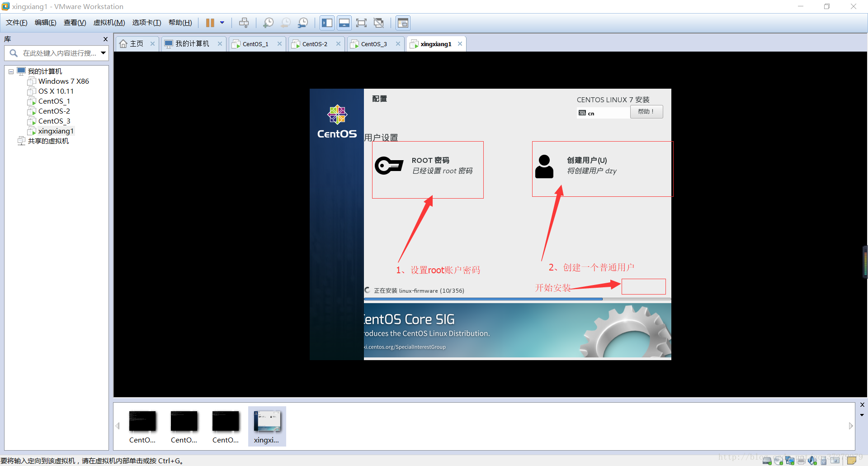Click the USB controller status icon
The height and width of the screenshot is (466, 868).
point(824,461)
